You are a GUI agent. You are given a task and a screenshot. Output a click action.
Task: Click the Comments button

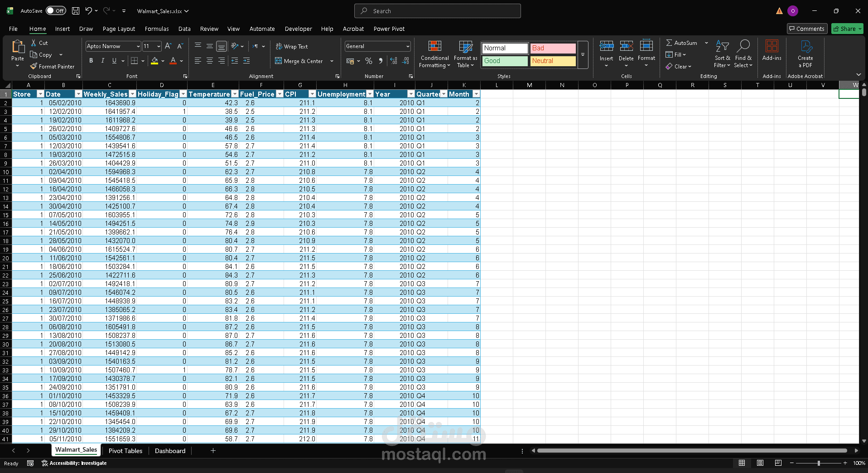807,29
